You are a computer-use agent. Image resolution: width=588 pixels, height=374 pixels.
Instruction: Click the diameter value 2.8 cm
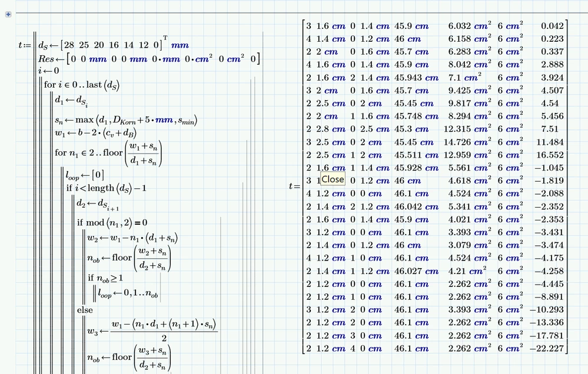point(331,129)
